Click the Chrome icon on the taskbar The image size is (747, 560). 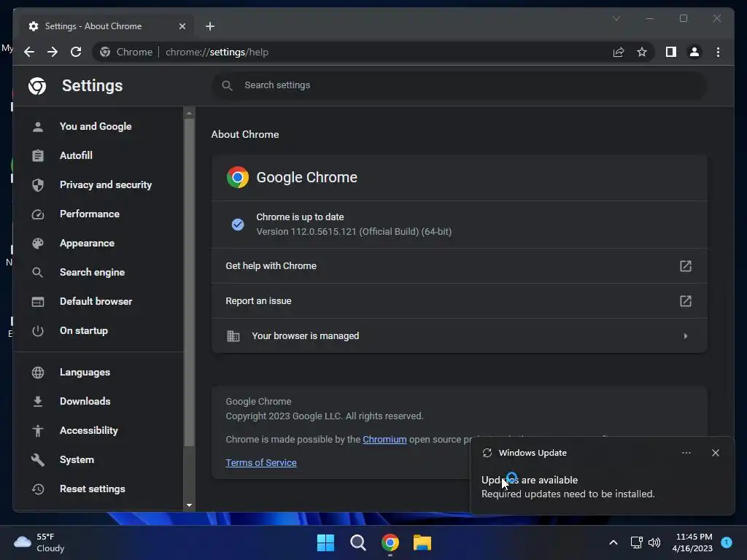390,542
